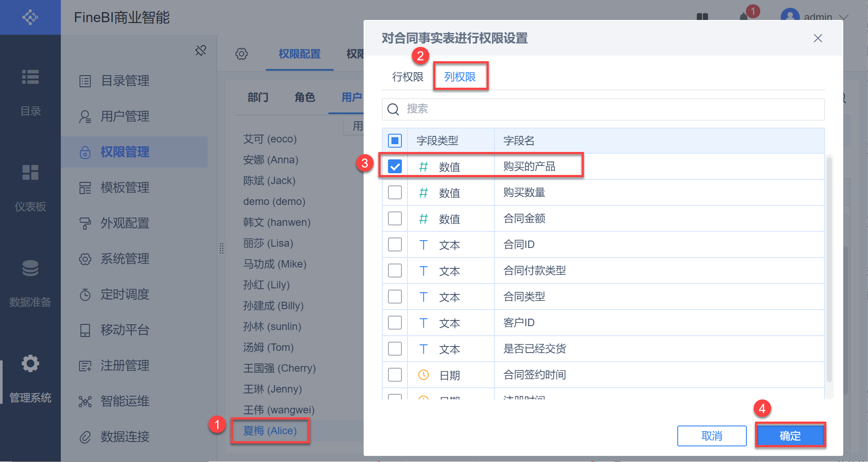Open the 数据准备 data preparation icon

tap(30, 268)
